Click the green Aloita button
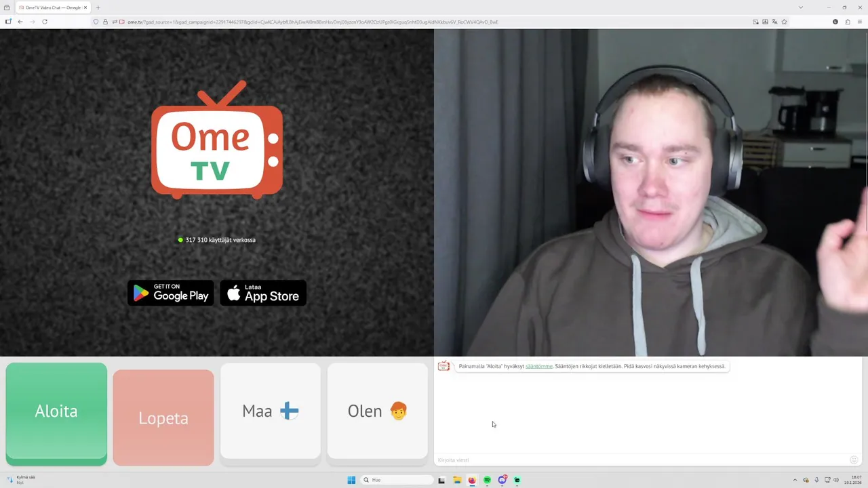The image size is (868, 488). 56,413
